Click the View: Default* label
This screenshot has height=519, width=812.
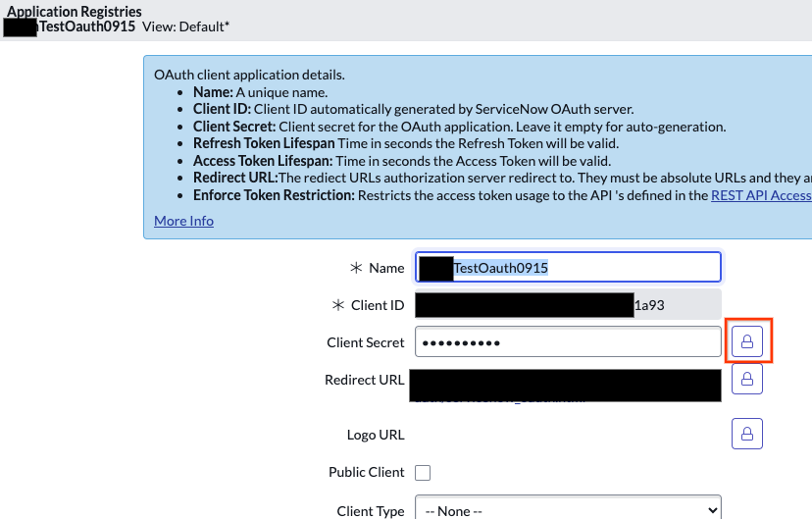click(185, 26)
